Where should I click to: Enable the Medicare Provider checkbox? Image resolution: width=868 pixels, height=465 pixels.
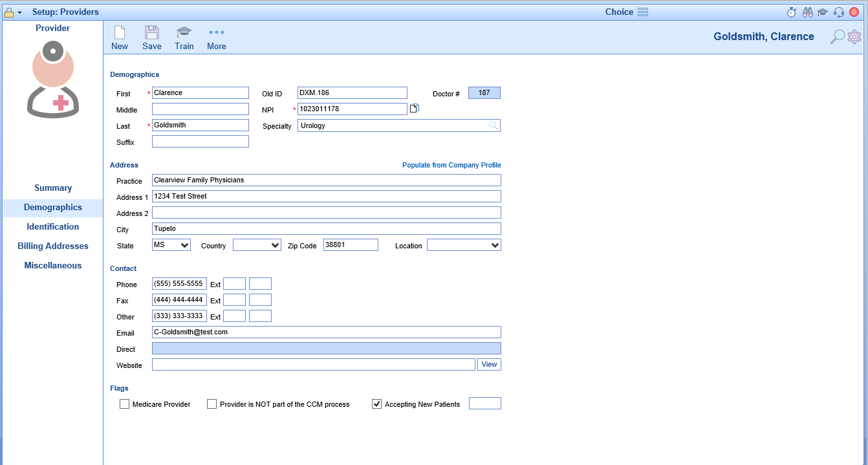click(x=125, y=404)
